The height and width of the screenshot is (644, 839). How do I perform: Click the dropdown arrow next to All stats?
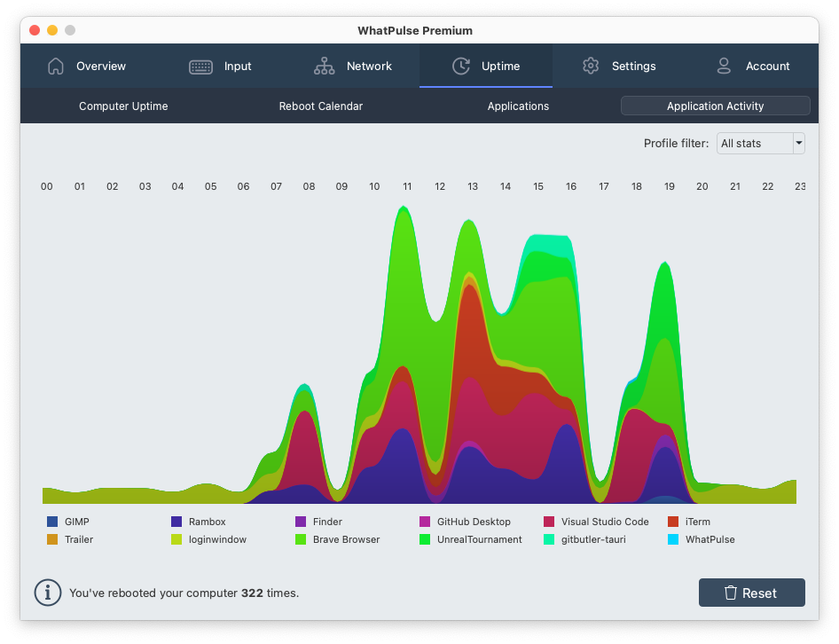(x=797, y=142)
